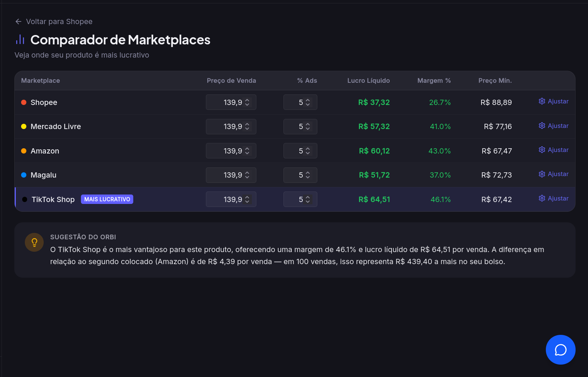Screen dimensions: 588x377
Task: Open Ajustar for TikTok Shop
Action: (x=553, y=198)
